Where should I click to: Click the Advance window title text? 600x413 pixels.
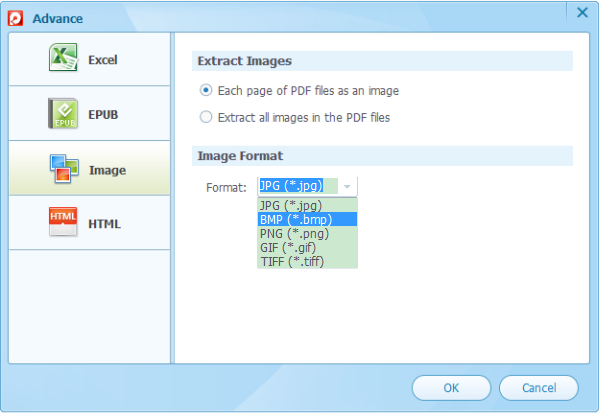[57, 18]
